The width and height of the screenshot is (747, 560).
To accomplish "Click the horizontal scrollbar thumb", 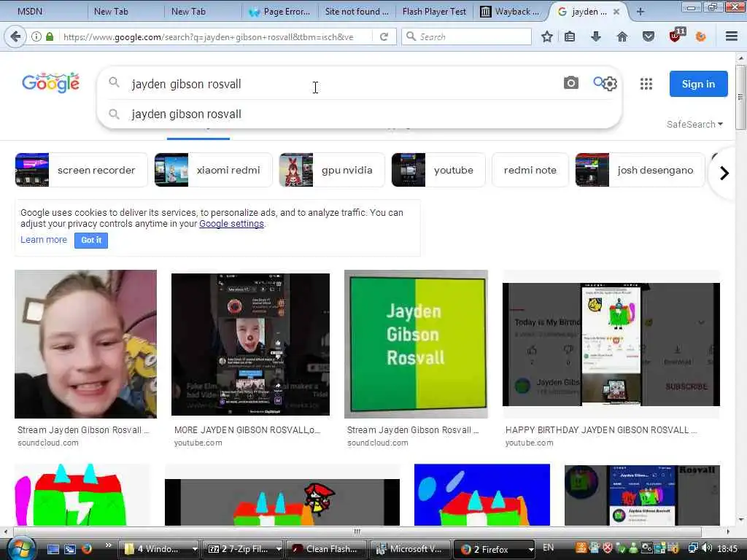I will [x=357, y=532].
